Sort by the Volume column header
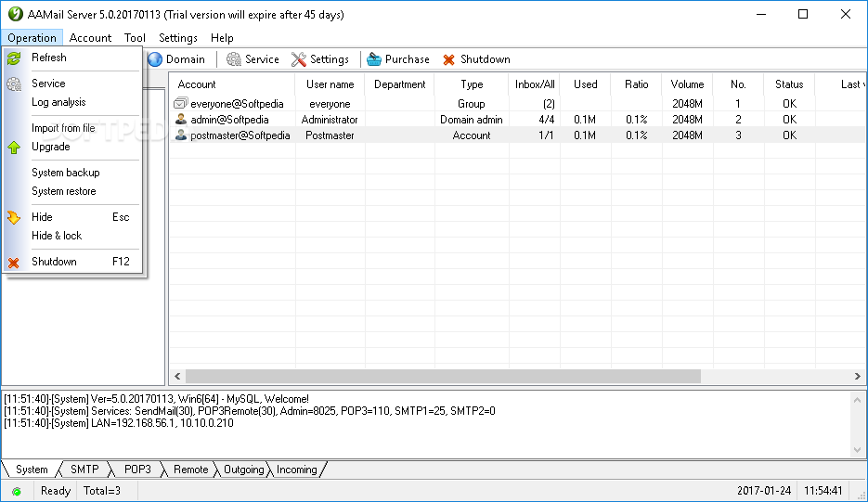 [x=688, y=84]
